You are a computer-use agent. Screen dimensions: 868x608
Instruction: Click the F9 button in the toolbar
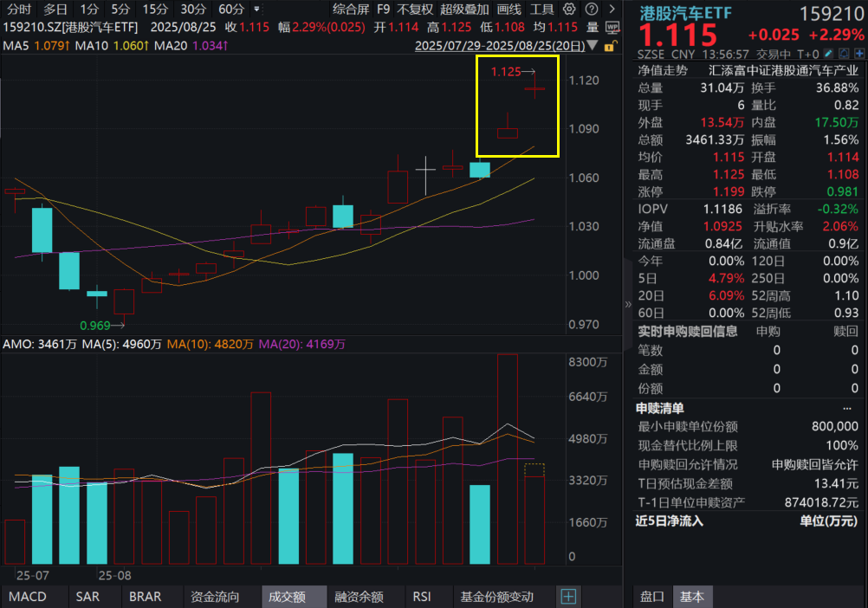pyautogui.click(x=382, y=8)
